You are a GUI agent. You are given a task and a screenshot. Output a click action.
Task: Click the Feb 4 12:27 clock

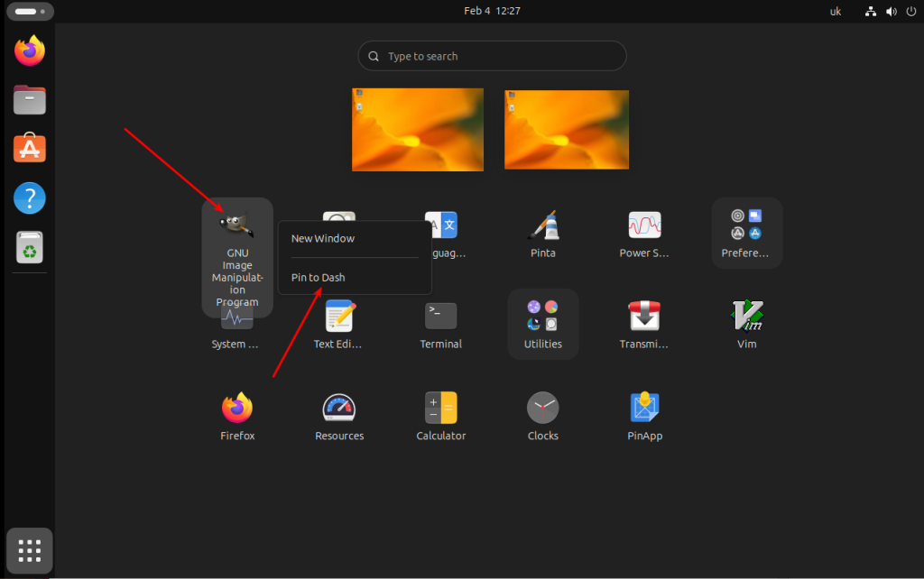tap(492, 11)
